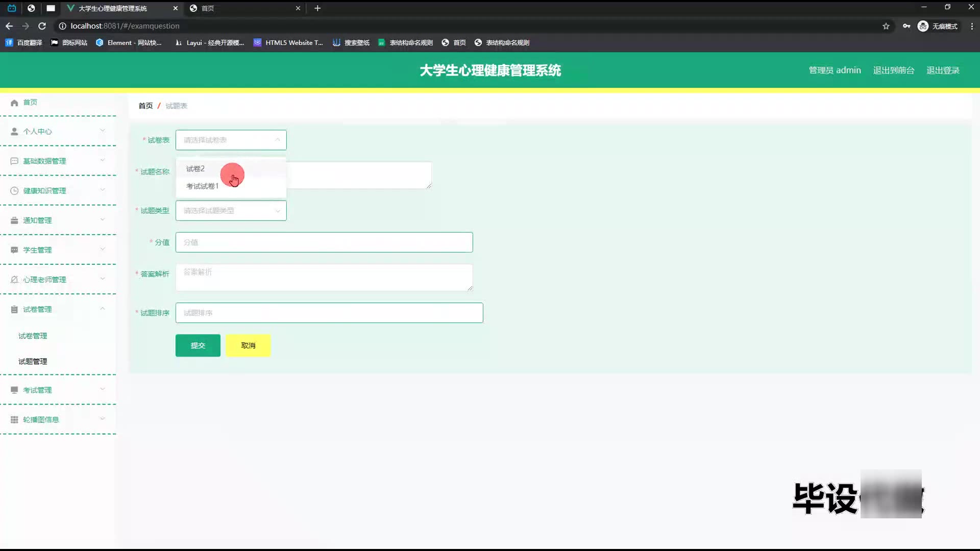
Task: Click the bell icon beside 心理老师管理
Action: click(x=14, y=280)
